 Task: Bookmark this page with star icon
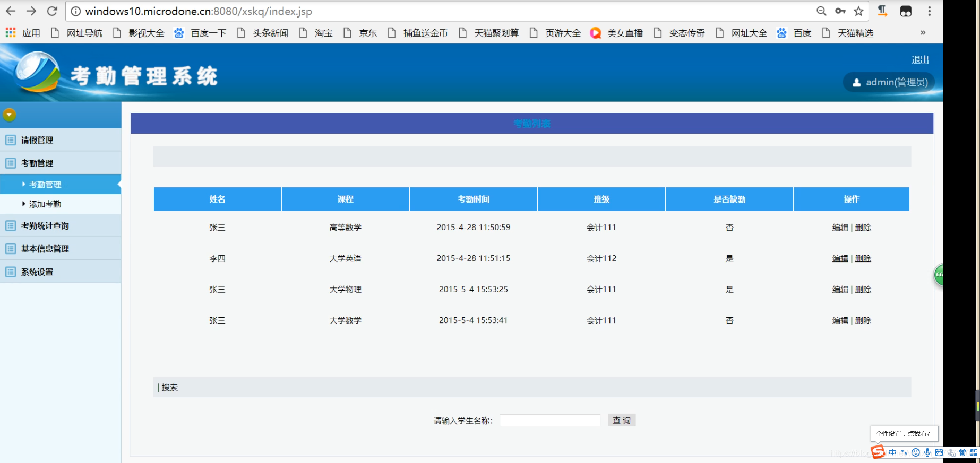point(858,11)
